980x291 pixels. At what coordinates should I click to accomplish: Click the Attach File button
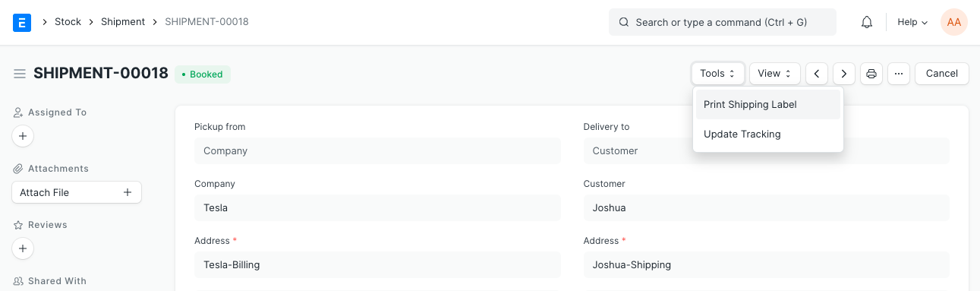tap(77, 192)
